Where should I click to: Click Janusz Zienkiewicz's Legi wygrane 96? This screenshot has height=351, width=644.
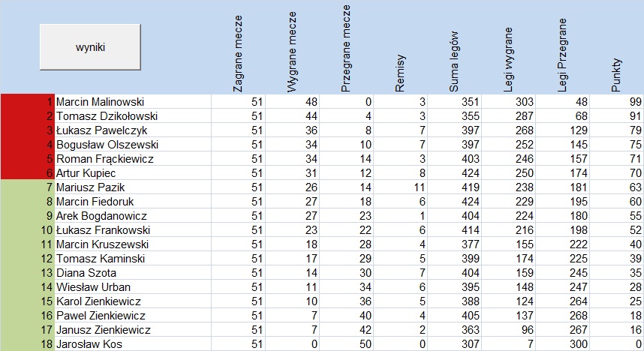point(508,330)
